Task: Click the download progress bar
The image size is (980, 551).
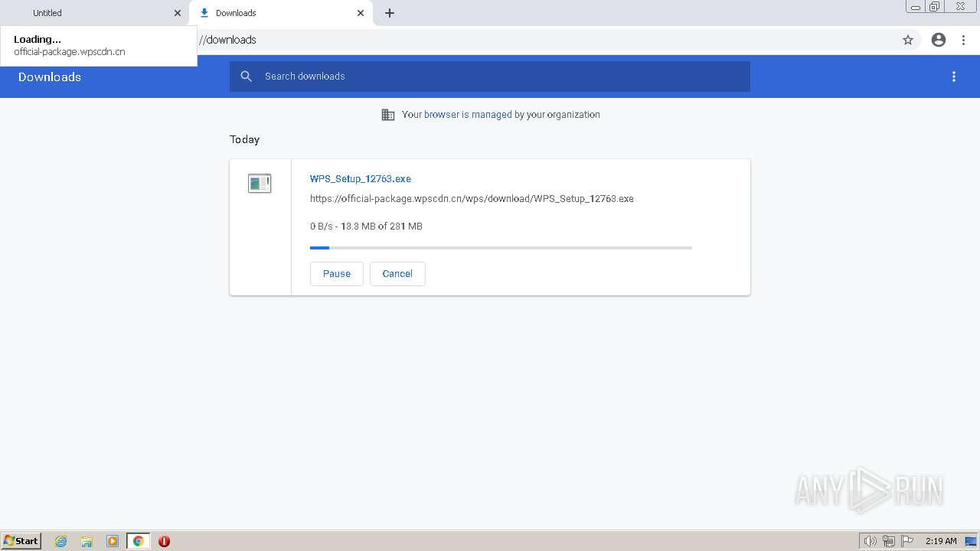Action: [501, 248]
